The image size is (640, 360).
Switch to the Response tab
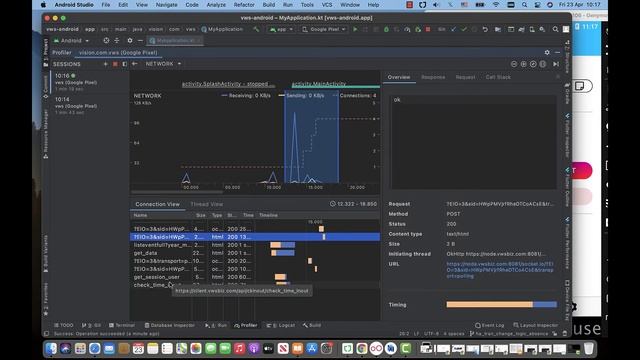433,77
